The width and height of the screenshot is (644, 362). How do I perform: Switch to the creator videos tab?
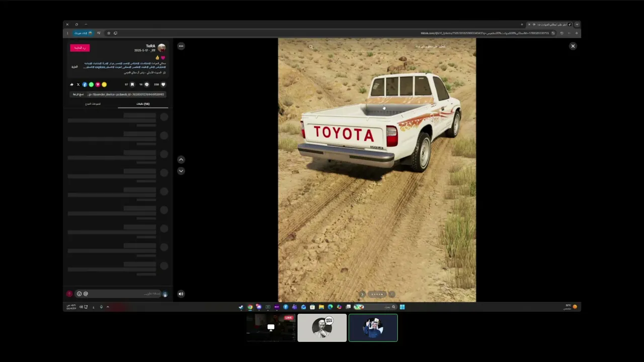(x=93, y=104)
